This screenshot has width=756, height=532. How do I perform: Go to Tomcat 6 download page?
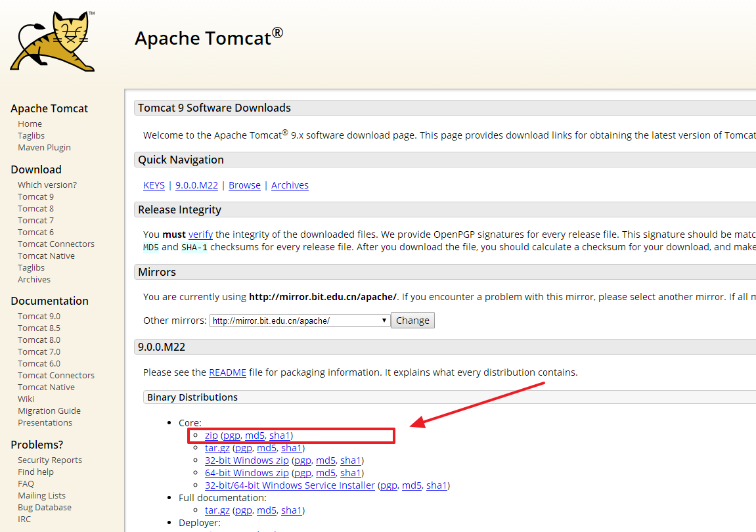coord(35,232)
